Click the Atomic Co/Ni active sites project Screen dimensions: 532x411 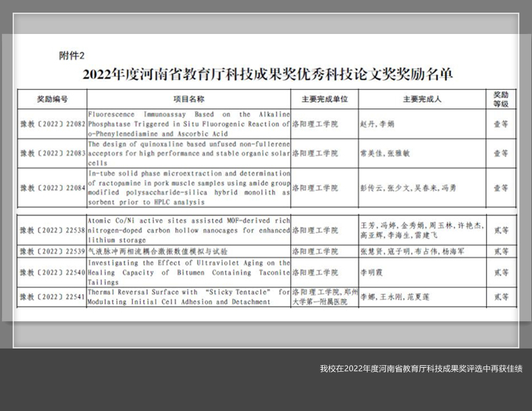[189, 230]
